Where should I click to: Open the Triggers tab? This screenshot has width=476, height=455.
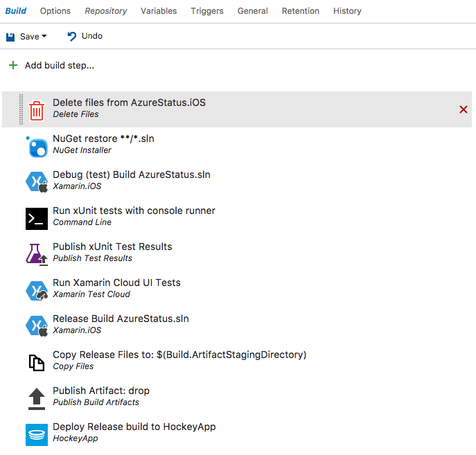tap(207, 11)
